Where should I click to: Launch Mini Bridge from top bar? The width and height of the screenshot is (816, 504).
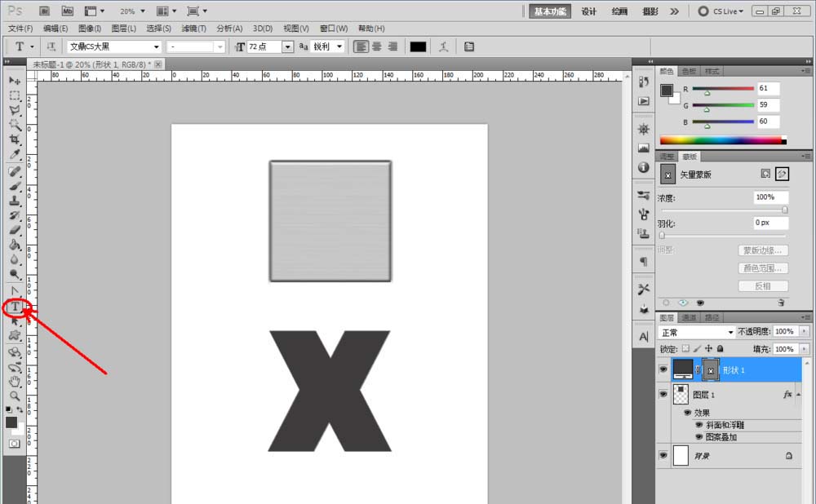[68, 11]
